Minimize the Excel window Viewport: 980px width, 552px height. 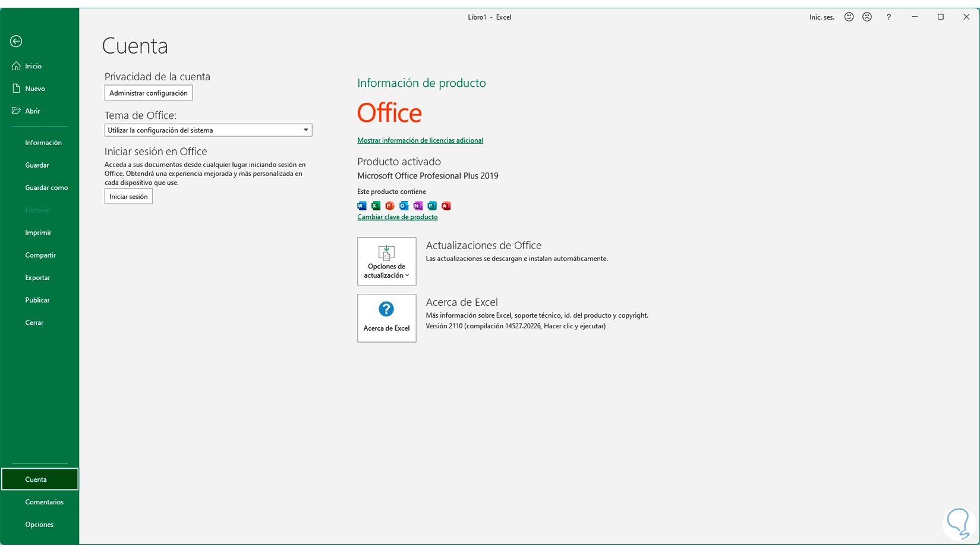click(x=915, y=17)
